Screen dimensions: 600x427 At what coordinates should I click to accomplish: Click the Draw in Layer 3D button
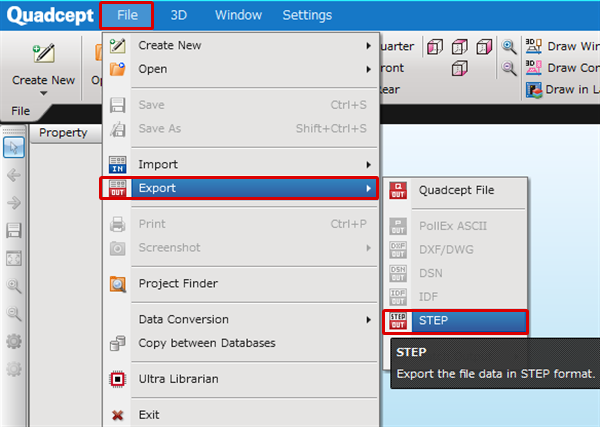click(x=562, y=90)
